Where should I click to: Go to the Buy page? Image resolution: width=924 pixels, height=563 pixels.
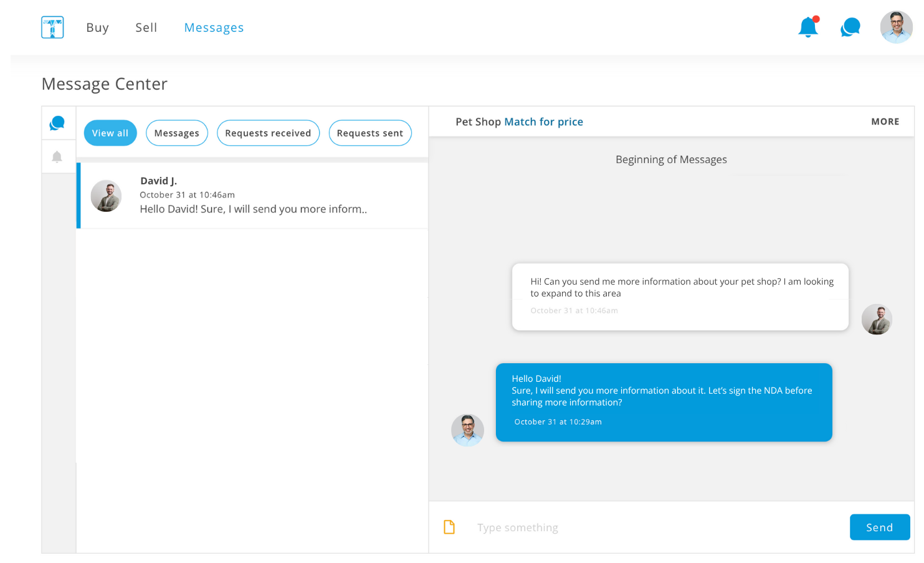[x=98, y=27]
